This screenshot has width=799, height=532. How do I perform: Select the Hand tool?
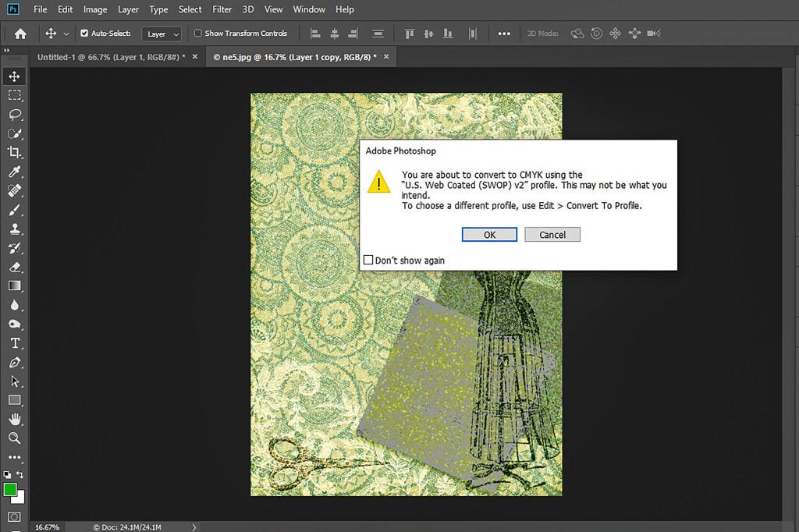(x=14, y=420)
